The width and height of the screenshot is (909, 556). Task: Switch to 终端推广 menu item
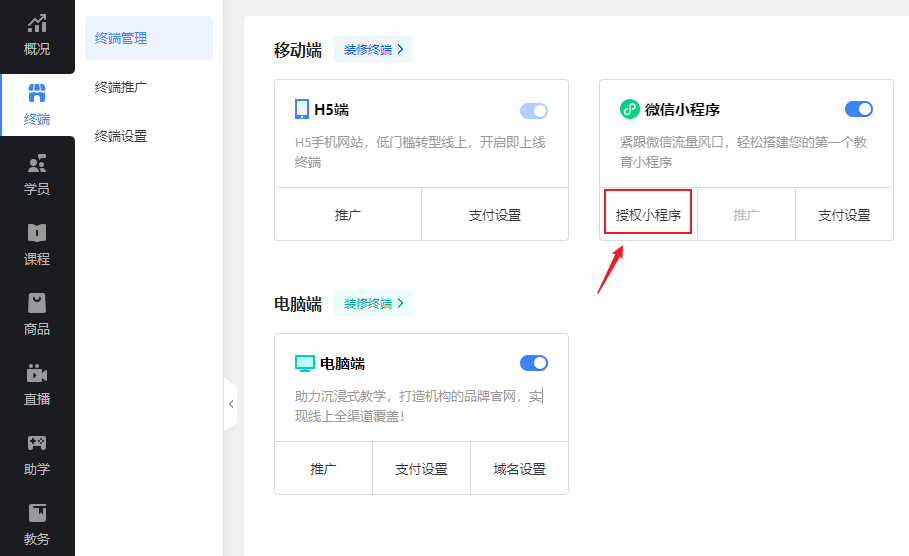tap(121, 87)
